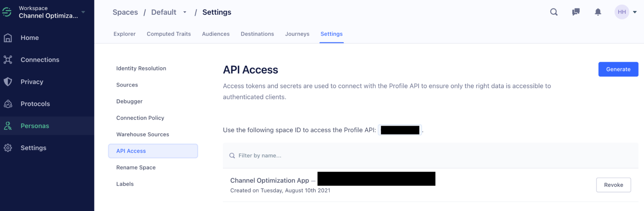Screen dimensions: 644x211
Task: Open Home via its house icon
Action: pyautogui.click(x=8, y=38)
